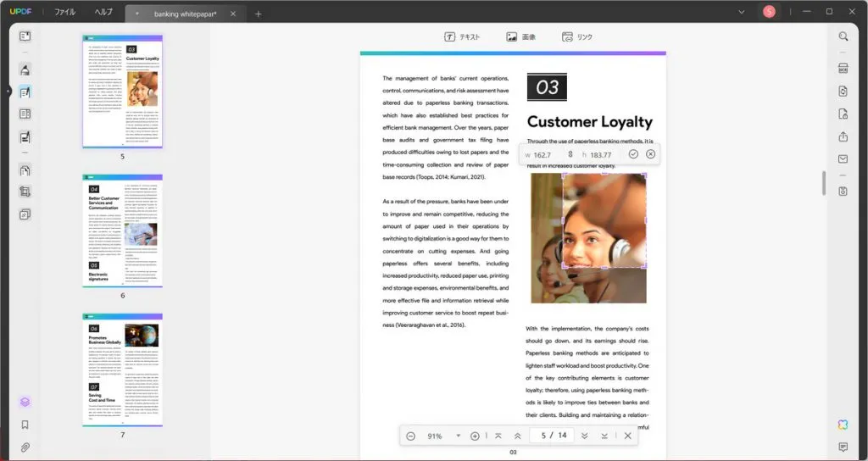This screenshot has height=461, width=868.
Task: Open the Protect PDF lock tool
Action: pyautogui.click(x=843, y=114)
